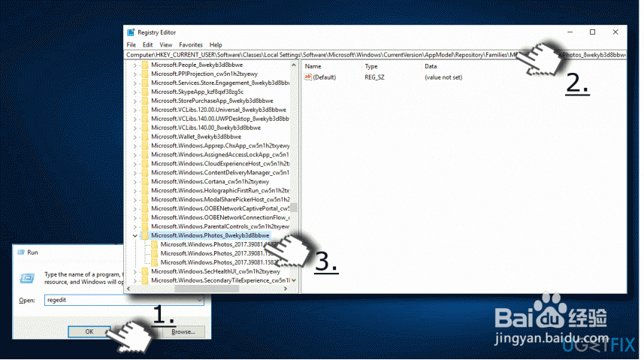Click the (Default) string value icon
The height and width of the screenshot is (360, 644).
coord(307,77)
